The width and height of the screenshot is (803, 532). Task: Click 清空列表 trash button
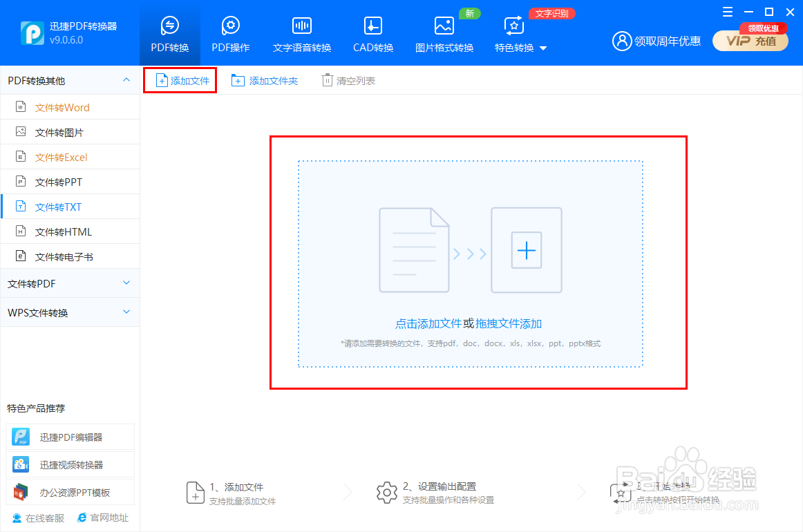click(x=348, y=80)
